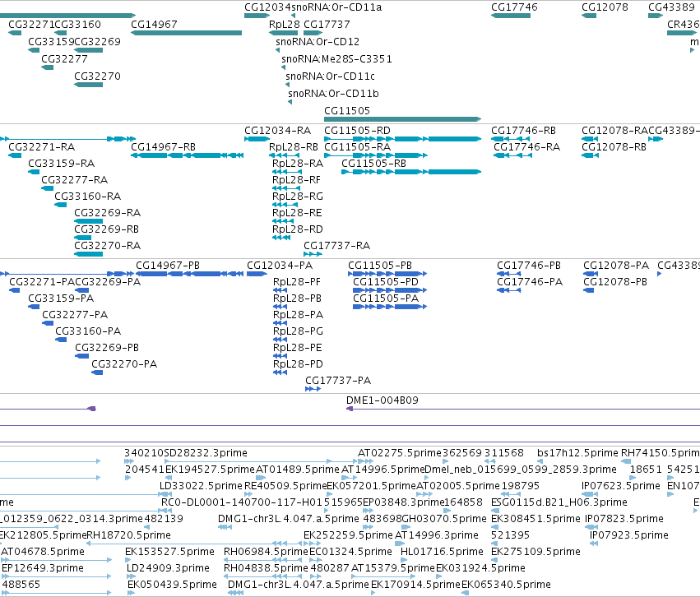Click the RC0-DL0001-140700-117-H01 label
Viewport: 700px width, 597px height.
[x=242, y=502]
